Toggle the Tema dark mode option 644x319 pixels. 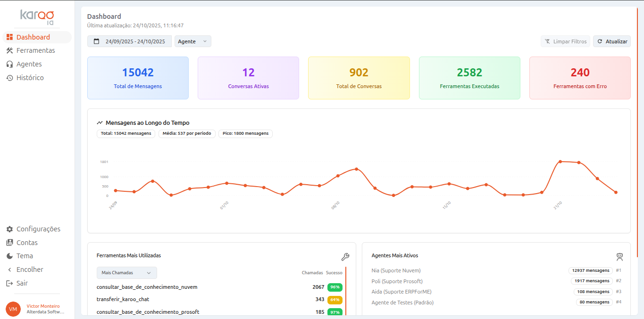click(25, 256)
